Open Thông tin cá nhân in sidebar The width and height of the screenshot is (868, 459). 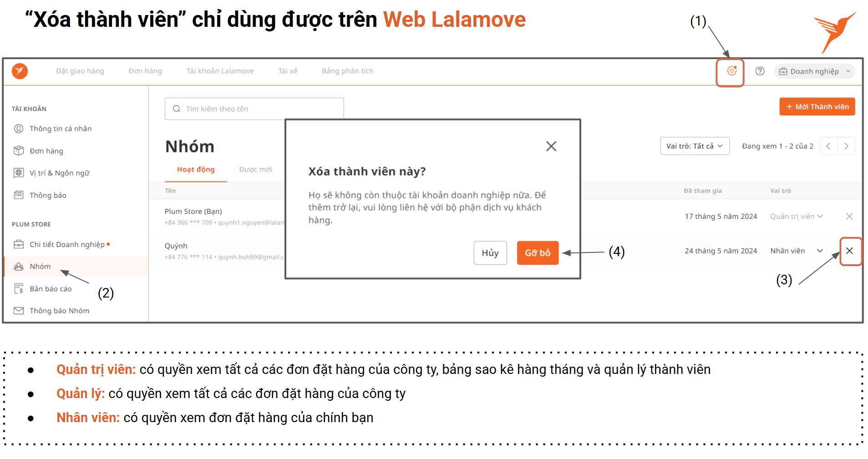[60, 129]
